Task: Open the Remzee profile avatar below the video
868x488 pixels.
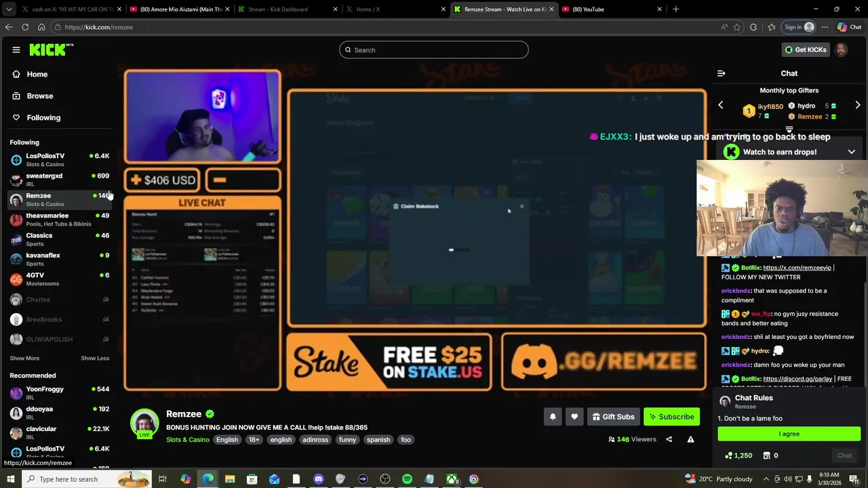Action: point(144,423)
